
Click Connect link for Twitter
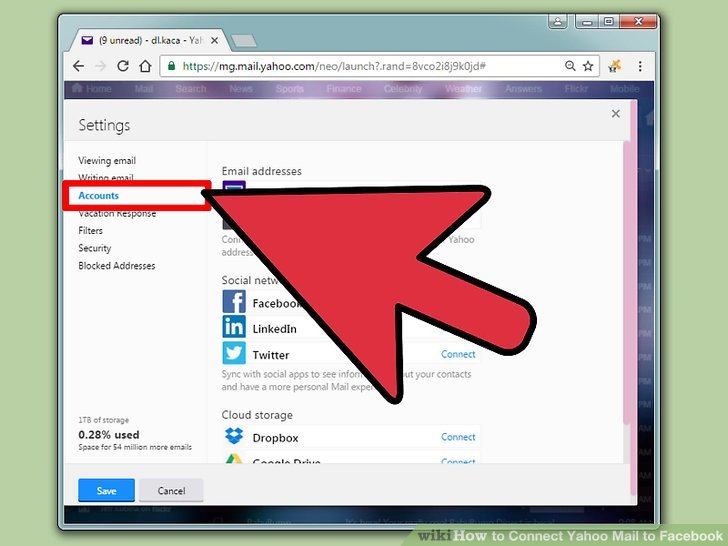(458, 354)
